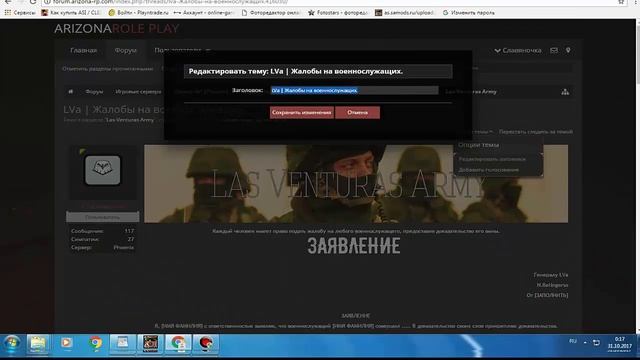Click 'Перестать следить за темой' link
The image size is (640, 360).
(536, 132)
